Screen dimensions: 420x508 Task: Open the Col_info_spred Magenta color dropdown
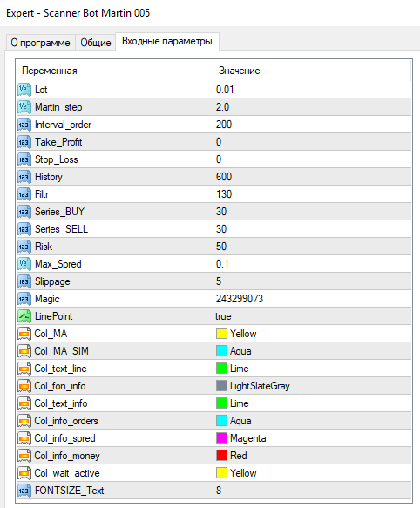(x=312, y=438)
